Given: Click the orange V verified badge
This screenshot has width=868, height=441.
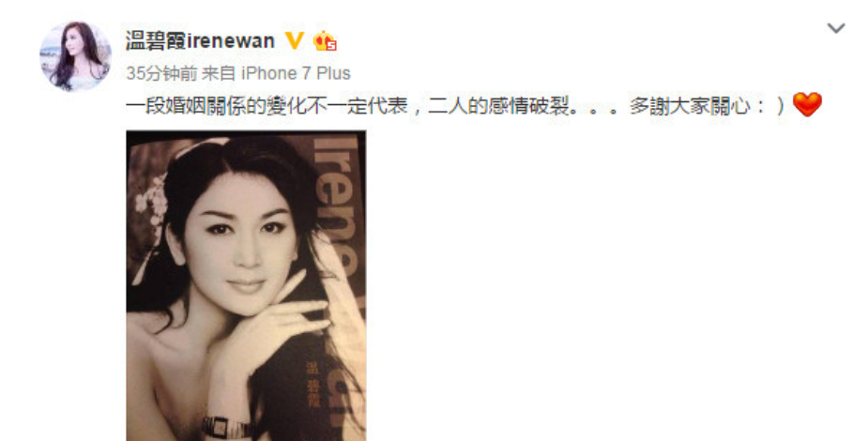Looking at the screenshot, I should (x=295, y=41).
